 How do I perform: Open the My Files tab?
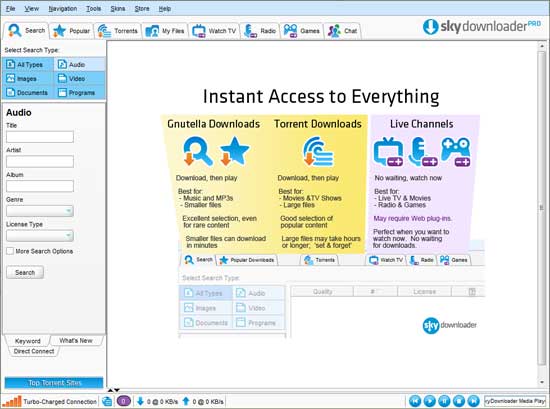click(x=165, y=31)
